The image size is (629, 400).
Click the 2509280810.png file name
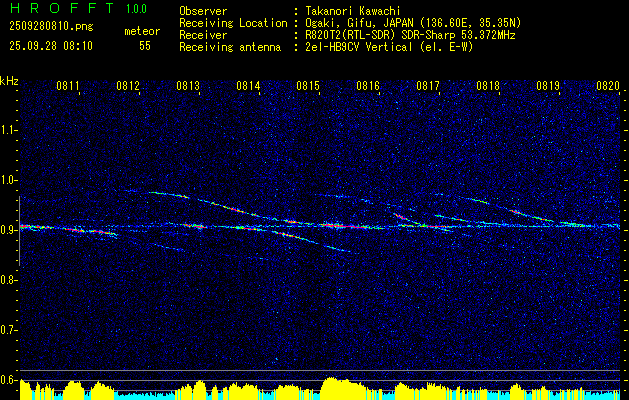coord(51,27)
